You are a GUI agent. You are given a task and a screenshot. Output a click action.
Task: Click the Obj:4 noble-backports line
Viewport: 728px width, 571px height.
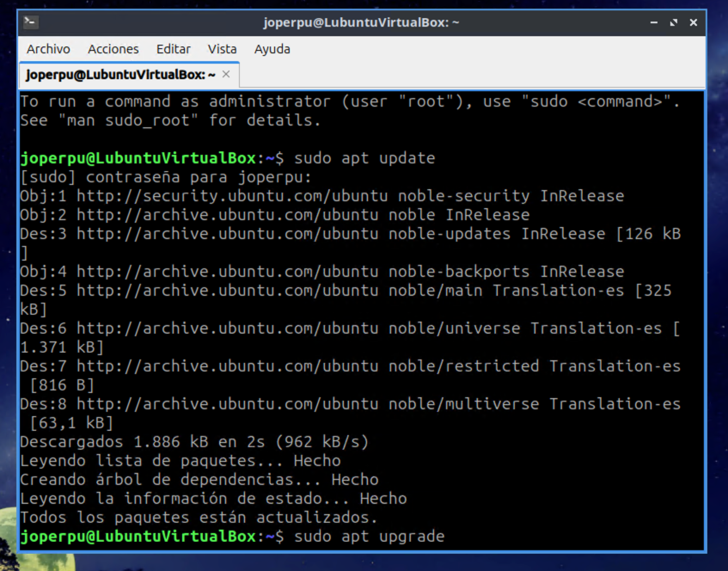coord(322,272)
